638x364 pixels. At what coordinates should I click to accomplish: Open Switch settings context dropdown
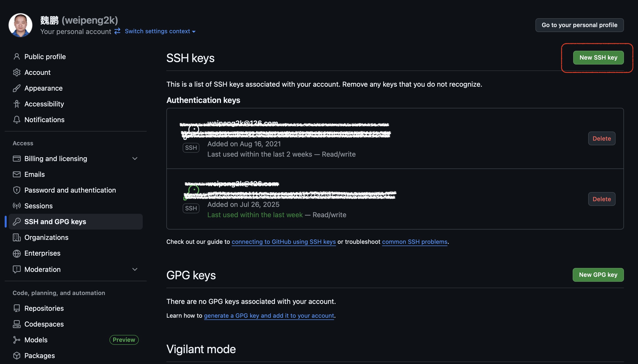pos(160,31)
